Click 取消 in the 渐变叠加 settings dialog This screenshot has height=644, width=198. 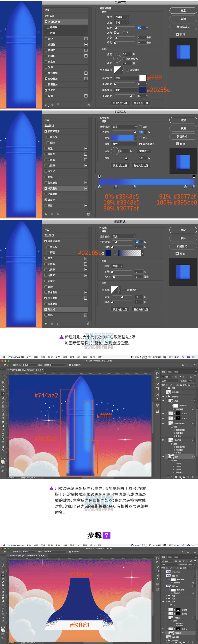tap(183, 128)
